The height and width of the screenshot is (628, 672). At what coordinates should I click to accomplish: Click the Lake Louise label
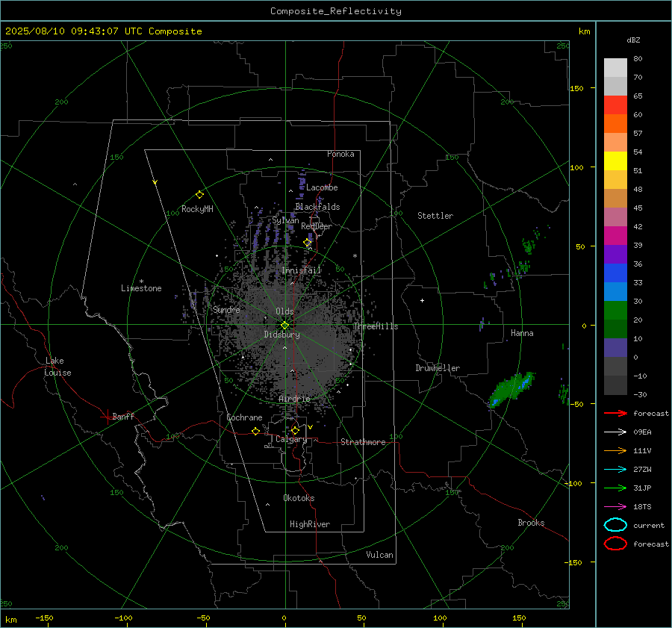tap(57, 367)
